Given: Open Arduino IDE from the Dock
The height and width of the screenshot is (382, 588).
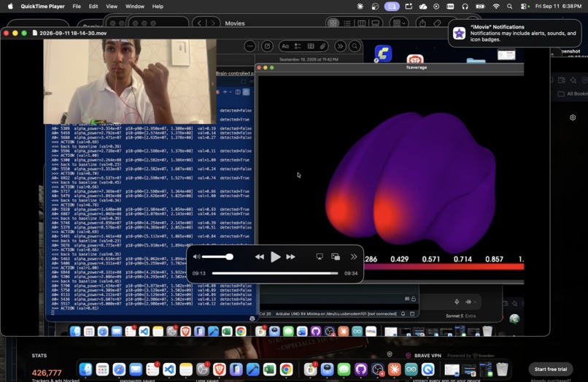Looking at the screenshot, I should pos(411,370).
